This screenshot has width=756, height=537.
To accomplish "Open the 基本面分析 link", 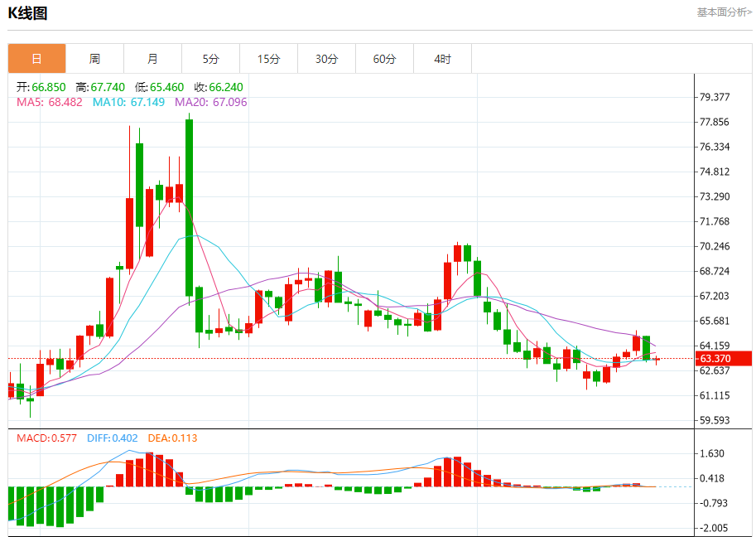I will (x=724, y=12).
